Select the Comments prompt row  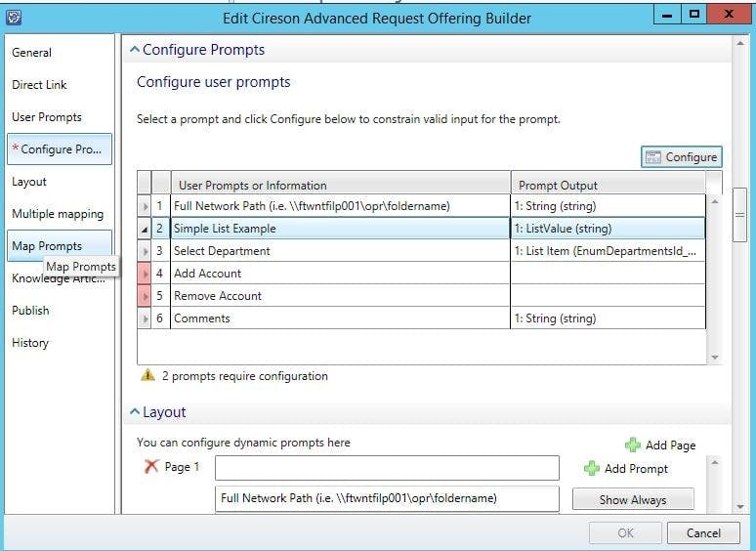pyautogui.click(x=421, y=318)
